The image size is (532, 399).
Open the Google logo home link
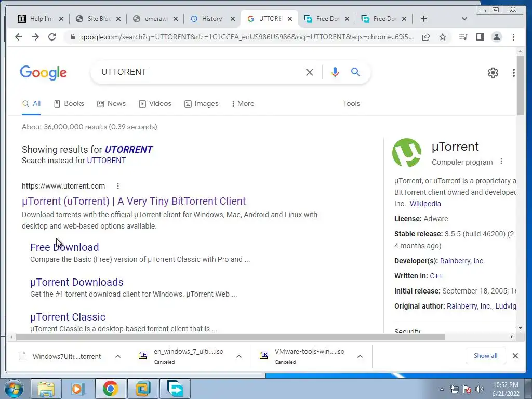point(44,73)
